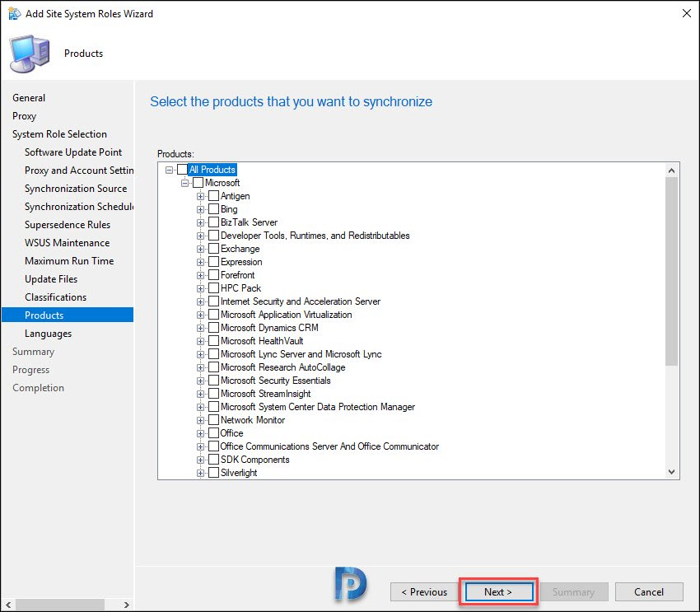The height and width of the screenshot is (612, 700).
Task: Tick the All Products checkbox
Action: coord(182,170)
